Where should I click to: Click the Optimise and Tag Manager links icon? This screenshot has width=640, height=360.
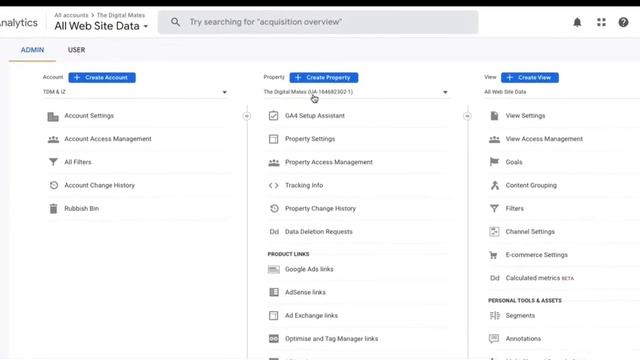(273, 339)
